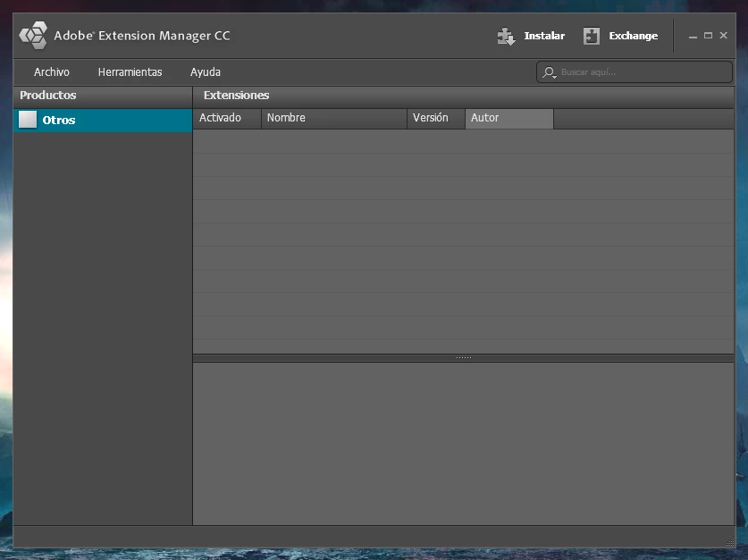Click the Adobe Extension Manager logo icon
The width and height of the screenshot is (748, 560).
pos(33,35)
